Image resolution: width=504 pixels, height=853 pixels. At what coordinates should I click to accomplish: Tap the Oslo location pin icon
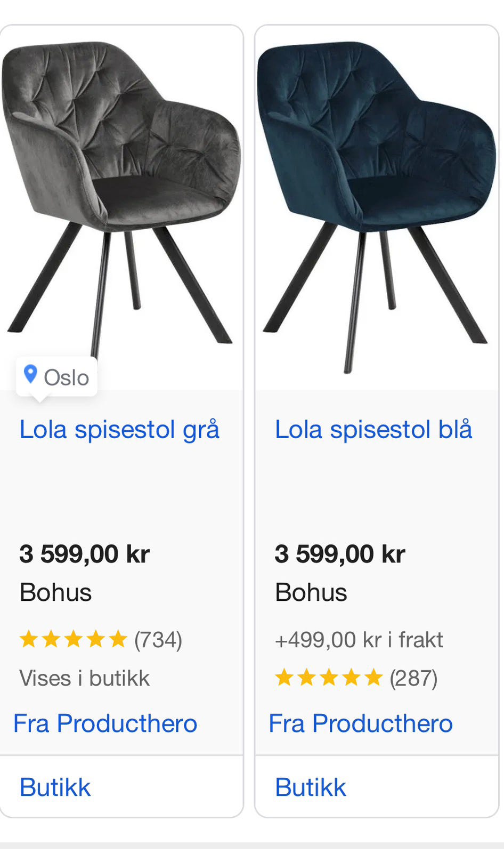click(30, 374)
